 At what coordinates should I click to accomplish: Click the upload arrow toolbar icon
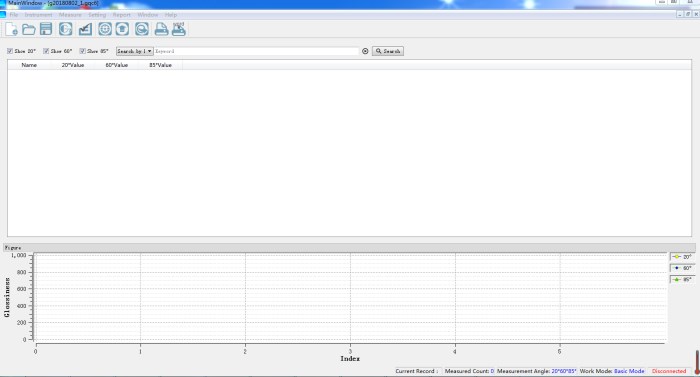[122, 29]
